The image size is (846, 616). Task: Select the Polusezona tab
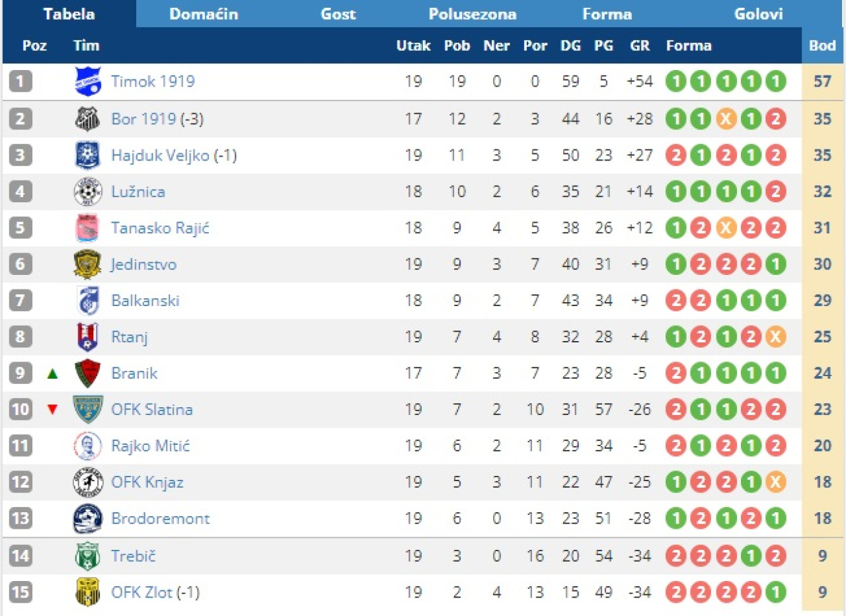click(473, 14)
